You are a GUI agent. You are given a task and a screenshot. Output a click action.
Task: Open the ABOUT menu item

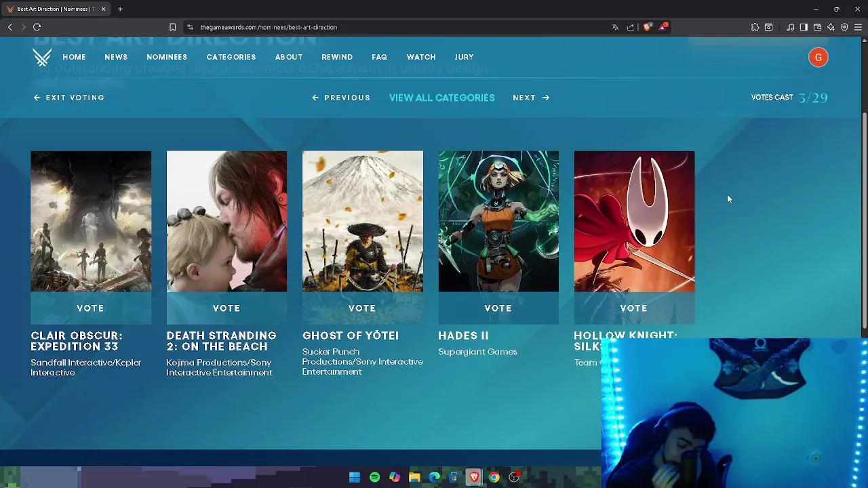point(289,57)
